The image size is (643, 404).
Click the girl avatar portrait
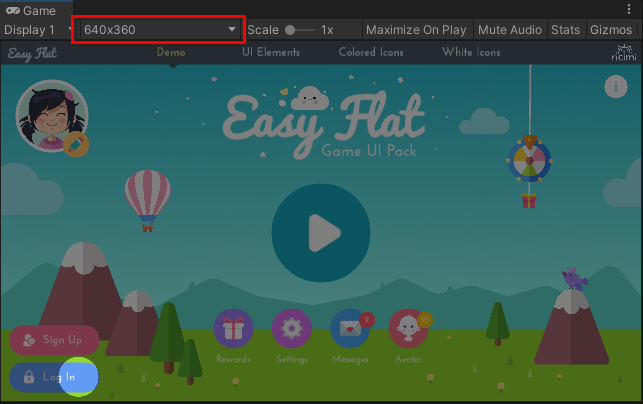[x=52, y=116]
